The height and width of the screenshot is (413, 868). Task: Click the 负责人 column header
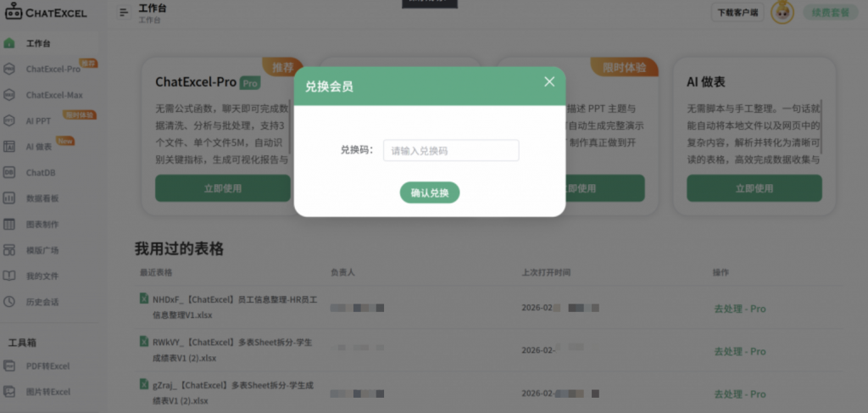coord(342,273)
